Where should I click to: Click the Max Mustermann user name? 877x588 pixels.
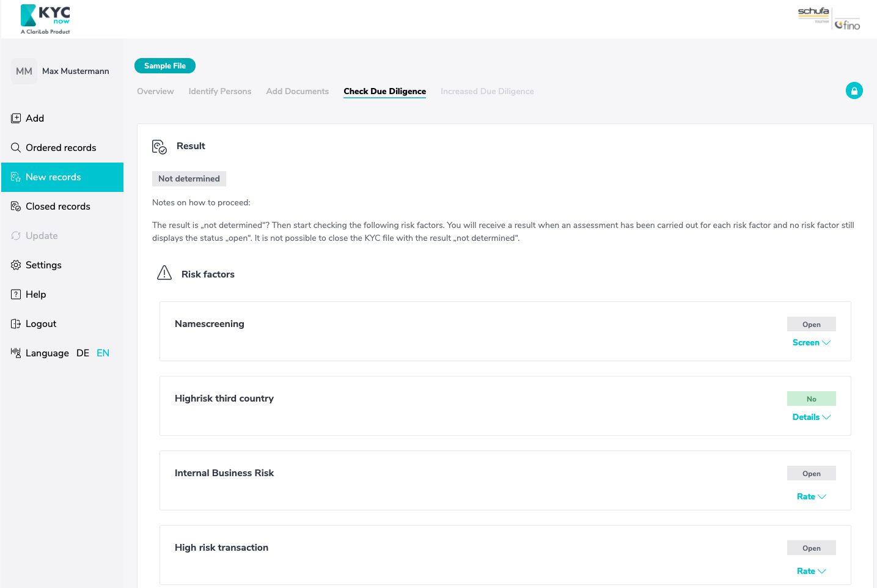coord(76,71)
